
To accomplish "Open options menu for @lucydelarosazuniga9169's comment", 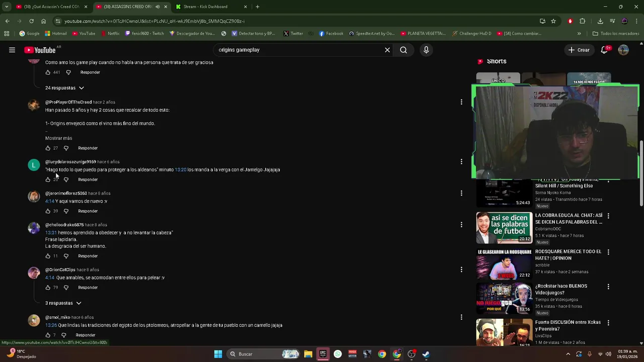I will coord(461,161).
